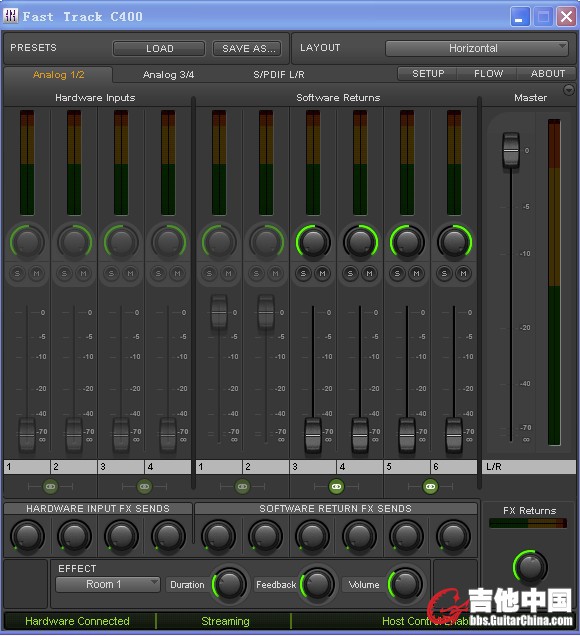Solo hardware input channel 2
The image size is (580, 636).
[64, 273]
